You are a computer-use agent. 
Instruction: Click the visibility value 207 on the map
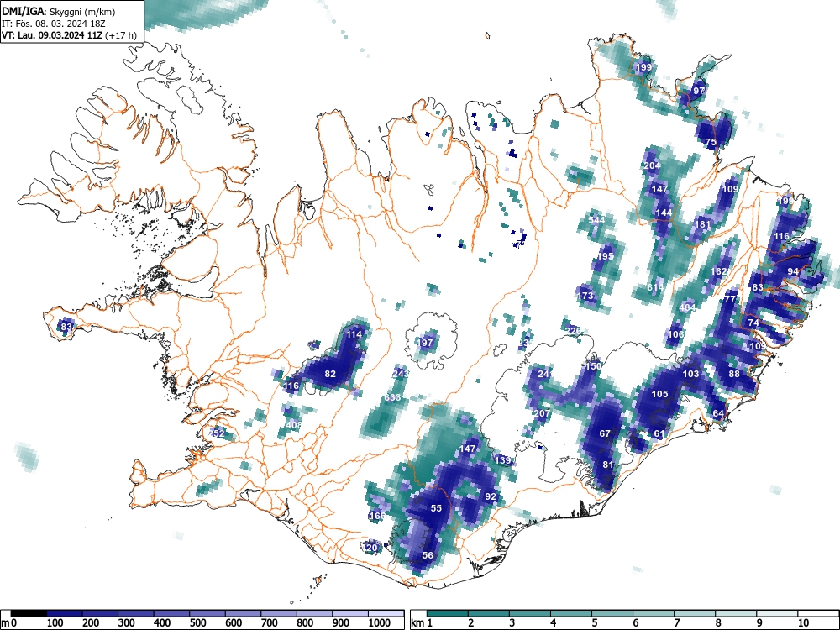[x=542, y=413]
